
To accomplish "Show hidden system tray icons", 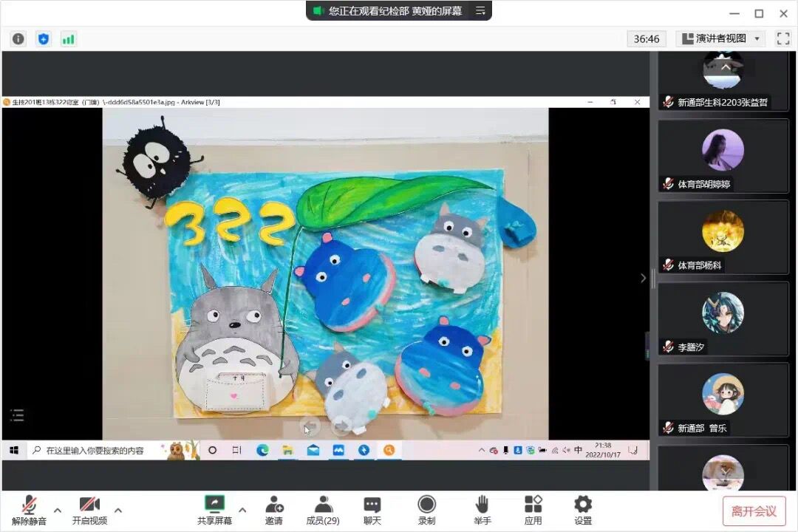I will point(482,451).
